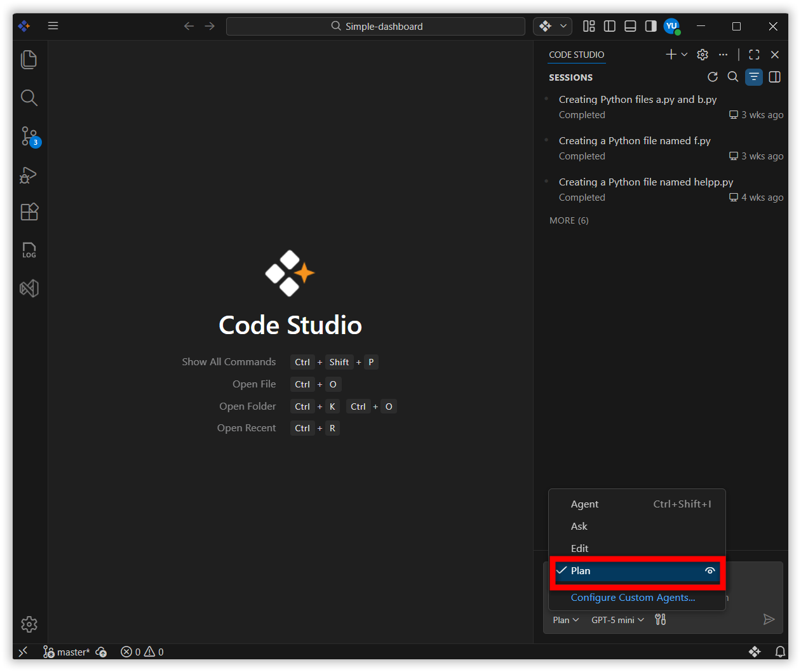Click the search sessions magnifier icon

tap(732, 77)
